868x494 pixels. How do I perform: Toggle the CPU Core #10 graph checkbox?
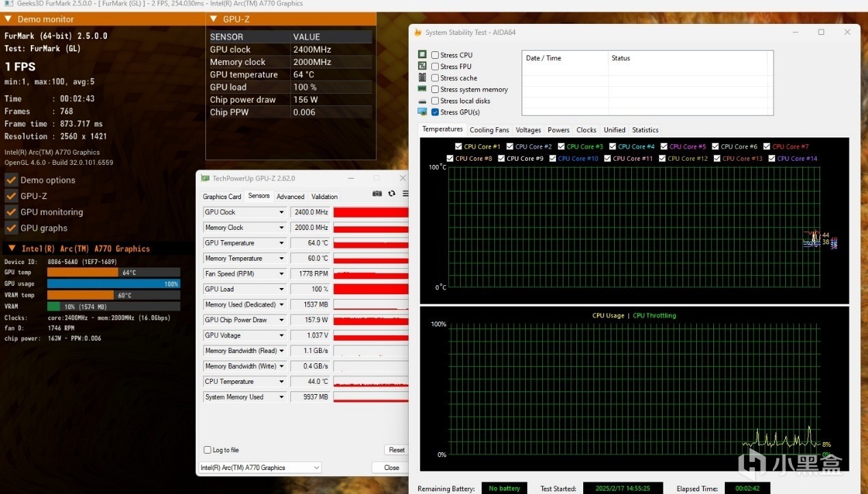coord(553,158)
